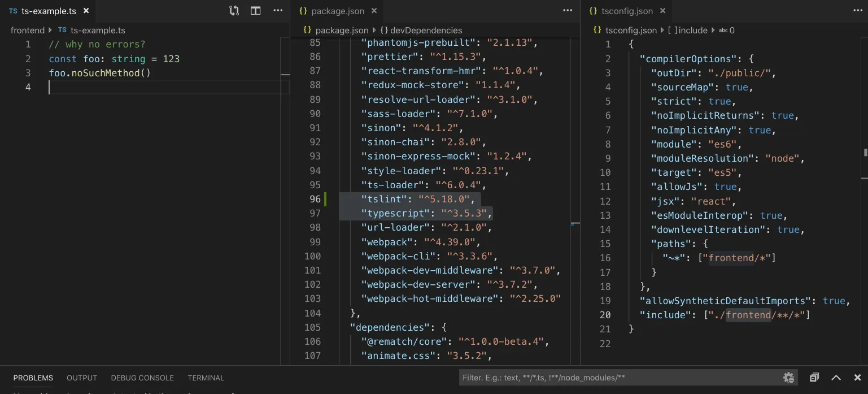868x394 pixels.
Task: Split the ts-example.ts editor
Action: coord(256,11)
